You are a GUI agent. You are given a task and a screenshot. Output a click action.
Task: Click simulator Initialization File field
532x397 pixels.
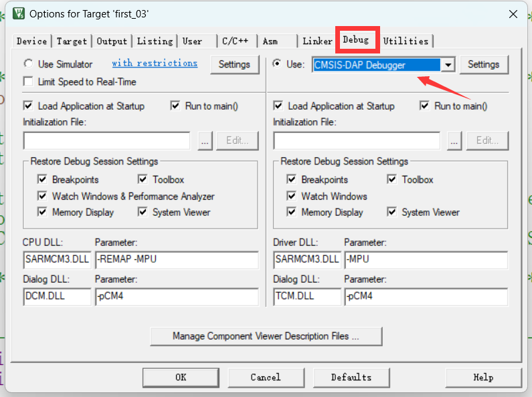pos(107,140)
